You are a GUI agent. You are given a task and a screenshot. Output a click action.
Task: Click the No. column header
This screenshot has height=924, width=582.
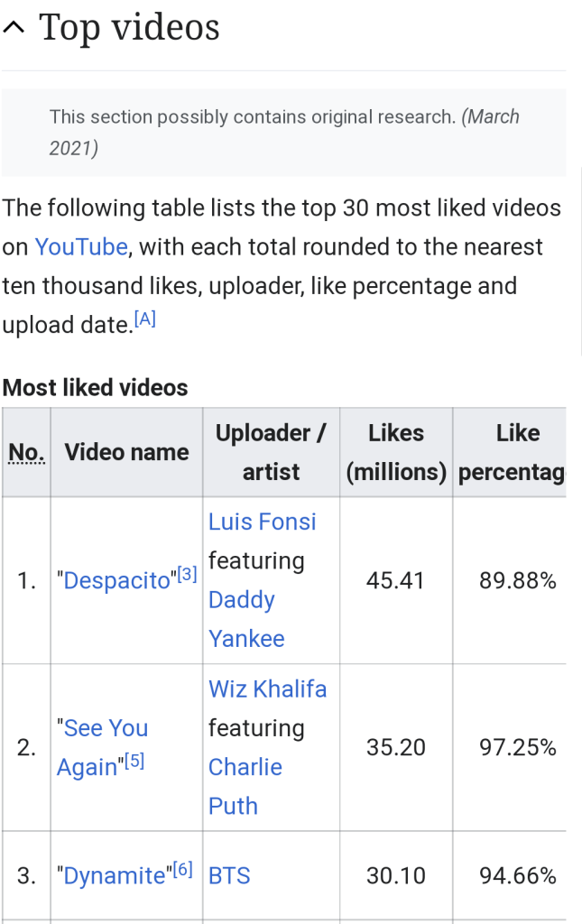click(x=26, y=452)
